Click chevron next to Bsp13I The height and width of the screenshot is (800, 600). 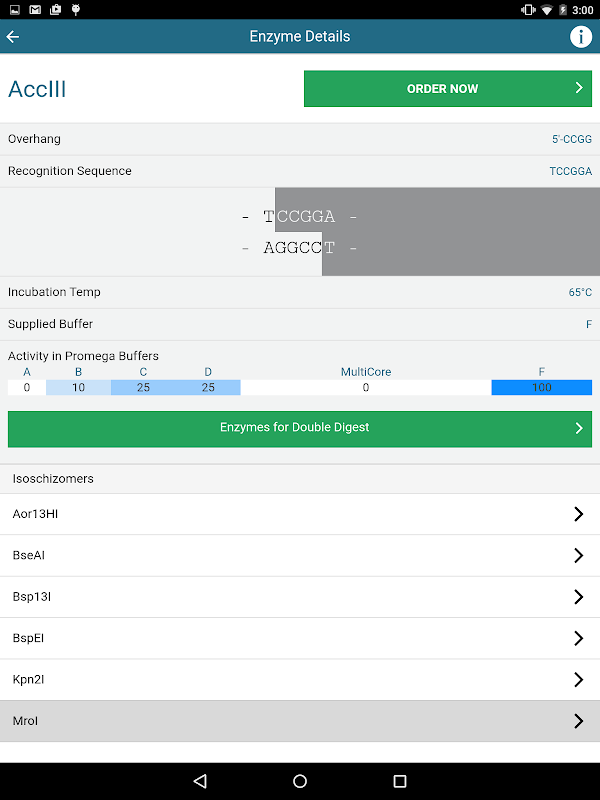(x=578, y=597)
